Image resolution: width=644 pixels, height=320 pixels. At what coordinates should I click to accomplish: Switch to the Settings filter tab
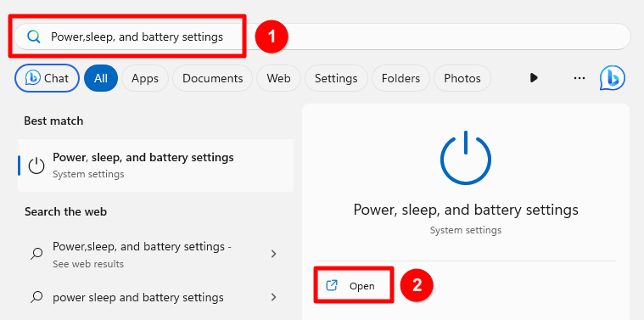[336, 78]
